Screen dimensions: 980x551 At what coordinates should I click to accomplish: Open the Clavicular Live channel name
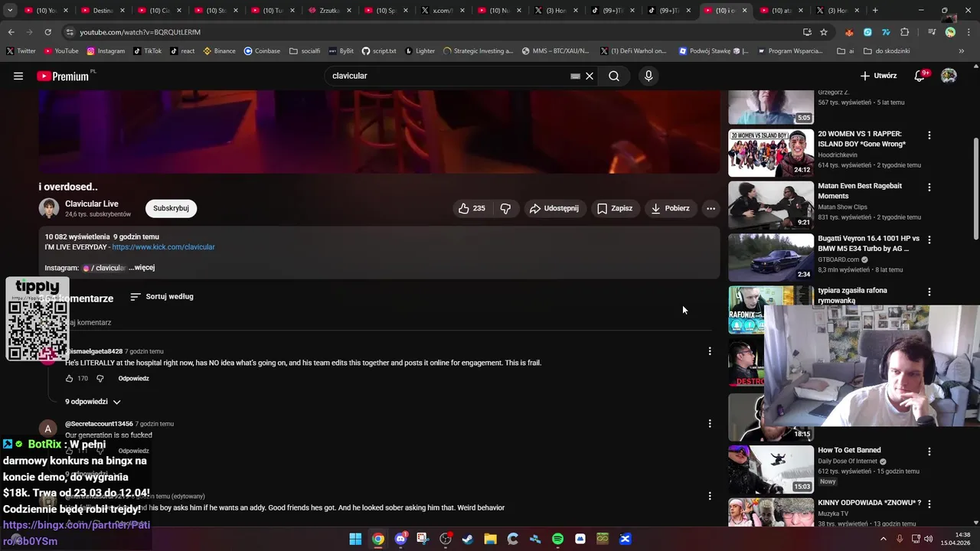[x=92, y=204]
